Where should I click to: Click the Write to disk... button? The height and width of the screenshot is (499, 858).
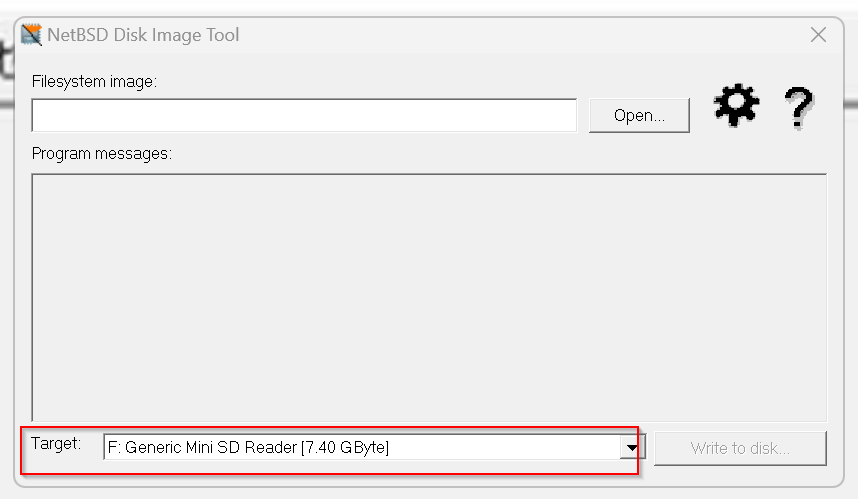[740, 448]
